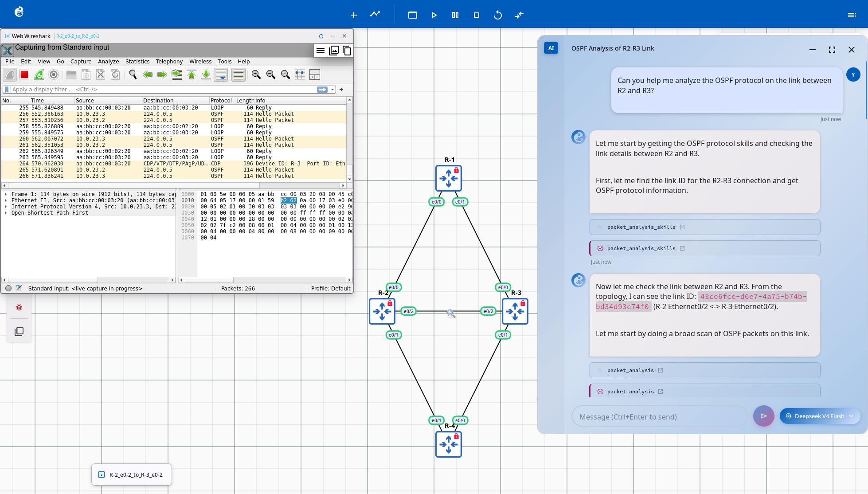Pause all nodes with the pause icon
The image size is (868, 494).
(455, 15)
